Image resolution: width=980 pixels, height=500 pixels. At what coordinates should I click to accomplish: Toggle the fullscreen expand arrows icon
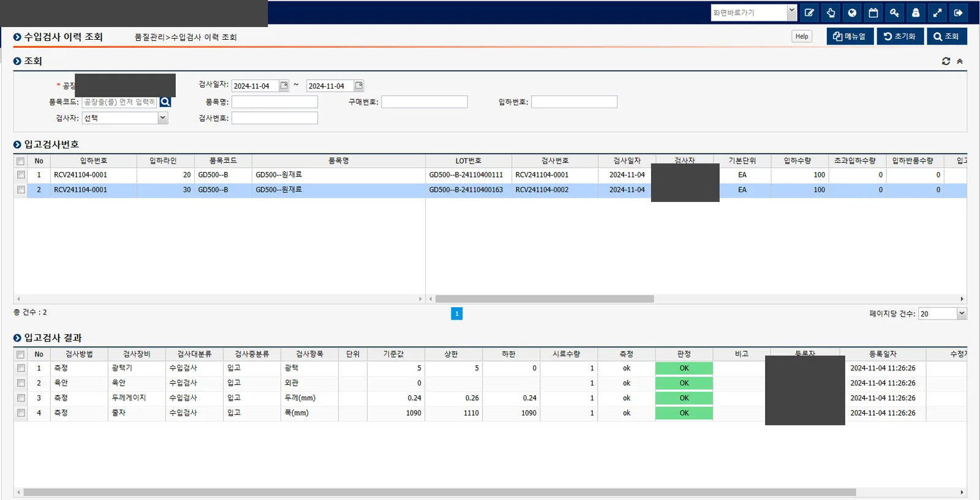[937, 12]
